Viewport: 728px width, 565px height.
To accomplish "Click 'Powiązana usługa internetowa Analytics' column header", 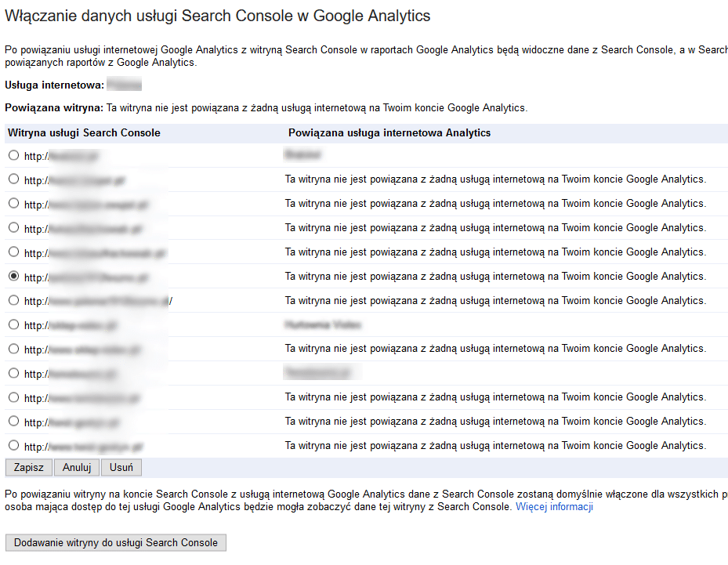I will tap(389, 132).
